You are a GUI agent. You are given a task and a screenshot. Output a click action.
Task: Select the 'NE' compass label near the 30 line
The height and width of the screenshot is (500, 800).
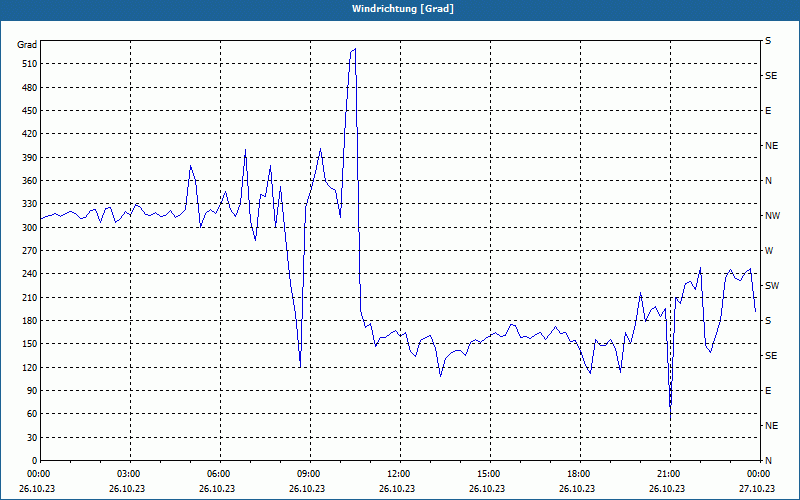click(771, 426)
